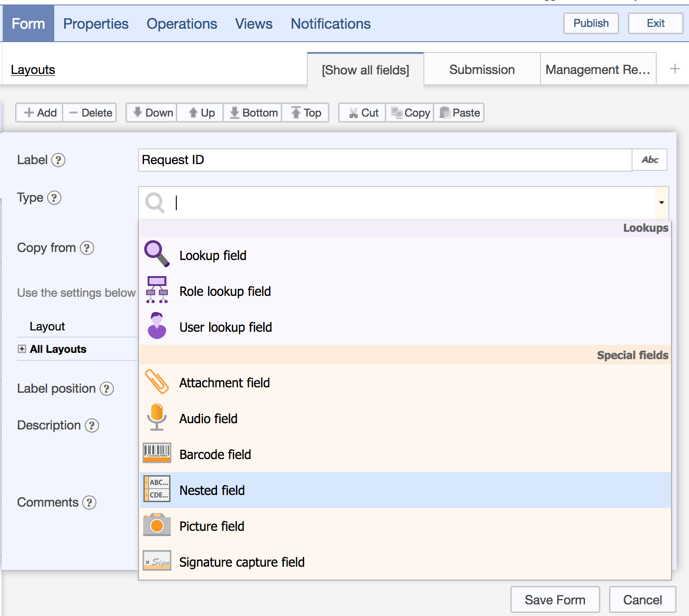
Task: Click the Abc spell-check icon beside Label
Action: (x=650, y=160)
